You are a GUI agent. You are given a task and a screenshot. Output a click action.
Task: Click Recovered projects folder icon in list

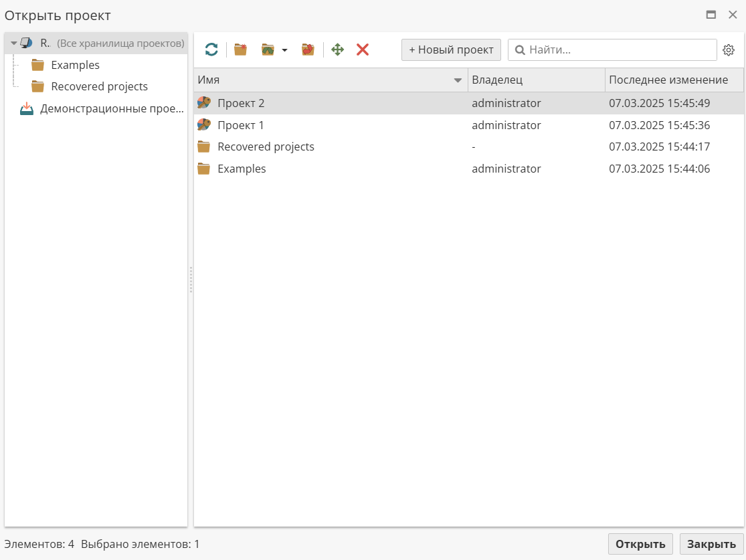click(x=203, y=147)
